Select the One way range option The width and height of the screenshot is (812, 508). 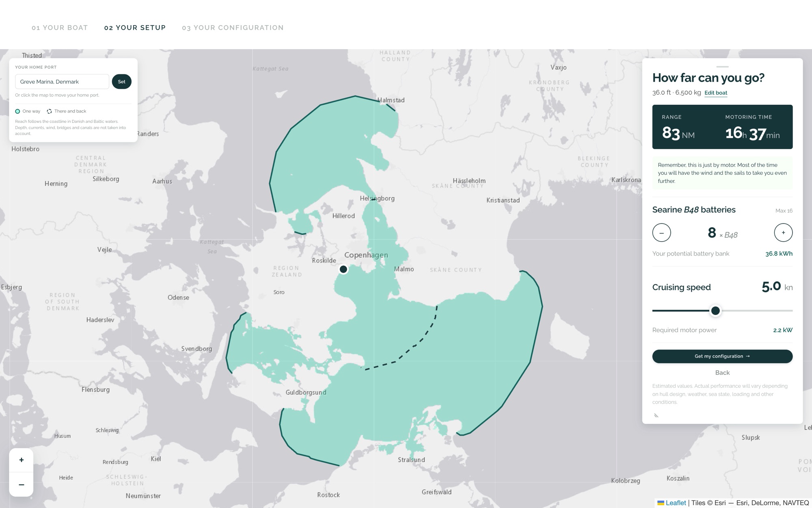(x=28, y=111)
